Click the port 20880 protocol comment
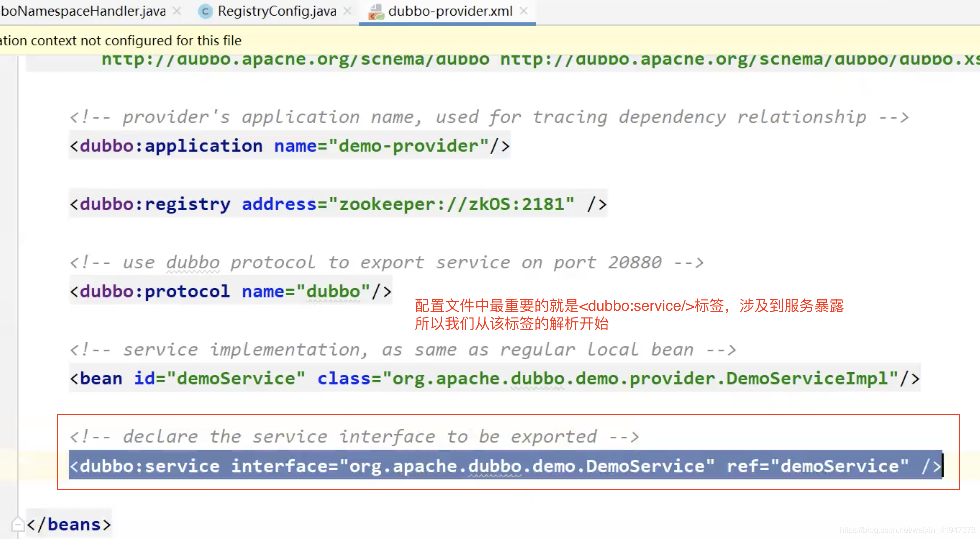The height and width of the screenshot is (539, 980). 387,262
